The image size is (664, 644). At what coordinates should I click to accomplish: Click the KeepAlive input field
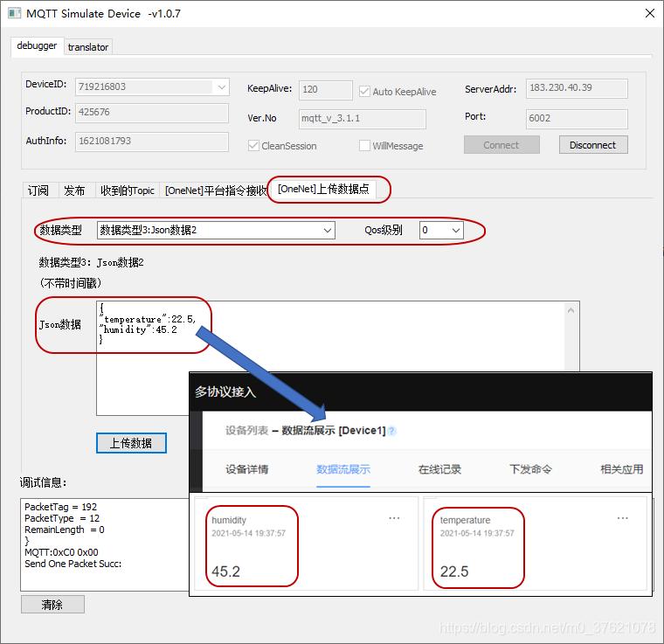[325, 90]
